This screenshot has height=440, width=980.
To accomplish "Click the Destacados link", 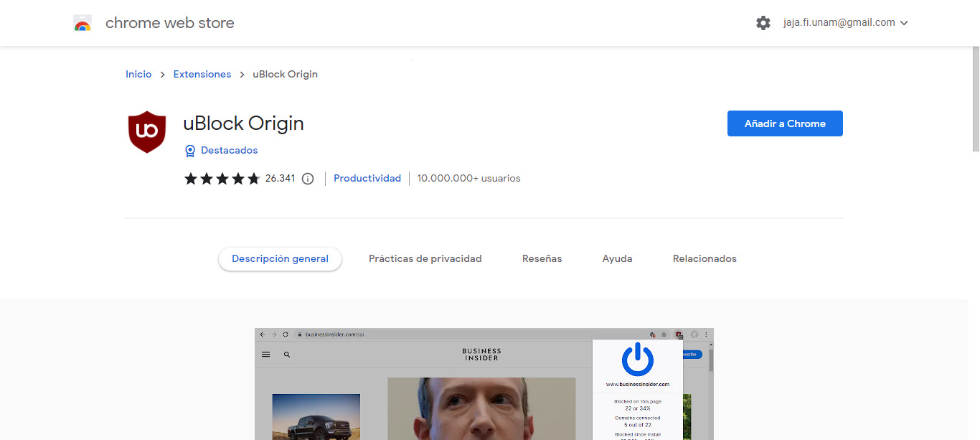I will pos(230,151).
